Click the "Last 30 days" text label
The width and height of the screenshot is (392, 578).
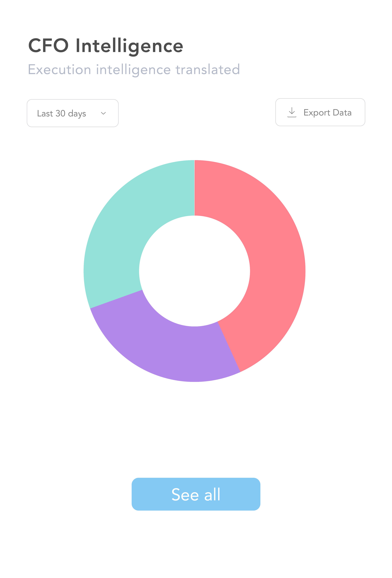pyautogui.click(x=62, y=113)
